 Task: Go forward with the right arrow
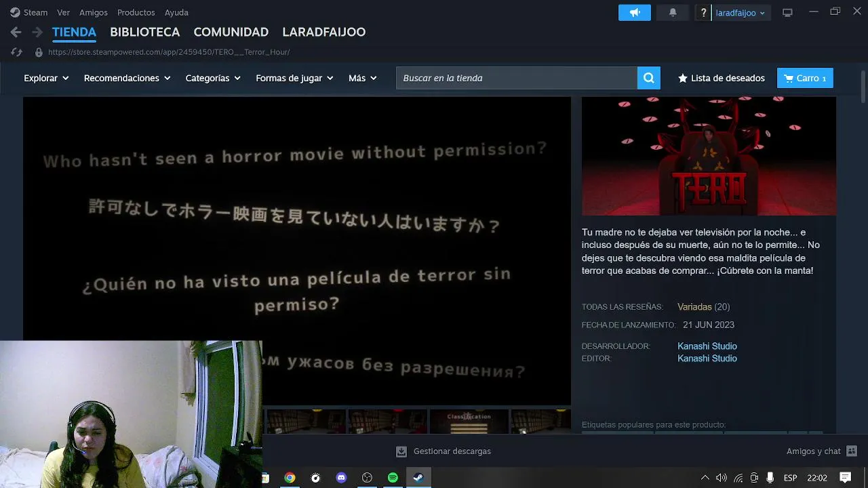tap(37, 32)
